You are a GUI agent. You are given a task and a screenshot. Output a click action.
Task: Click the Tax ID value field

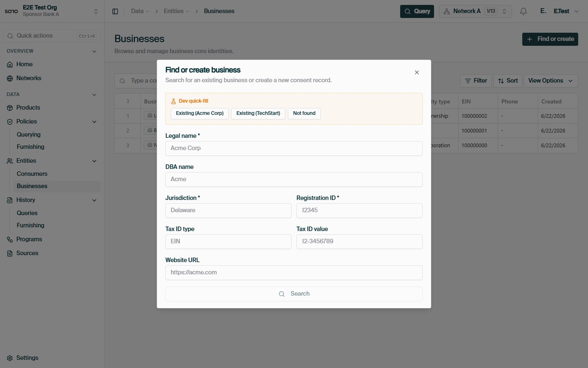[359, 242]
